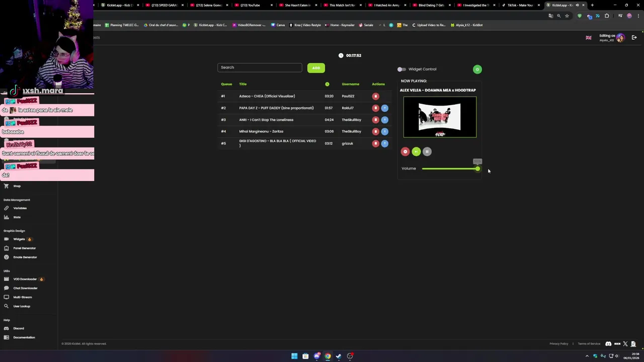Open Shop in the sidebar
Image resolution: width=644 pixels, height=362 pixels.
click(17, 186)
